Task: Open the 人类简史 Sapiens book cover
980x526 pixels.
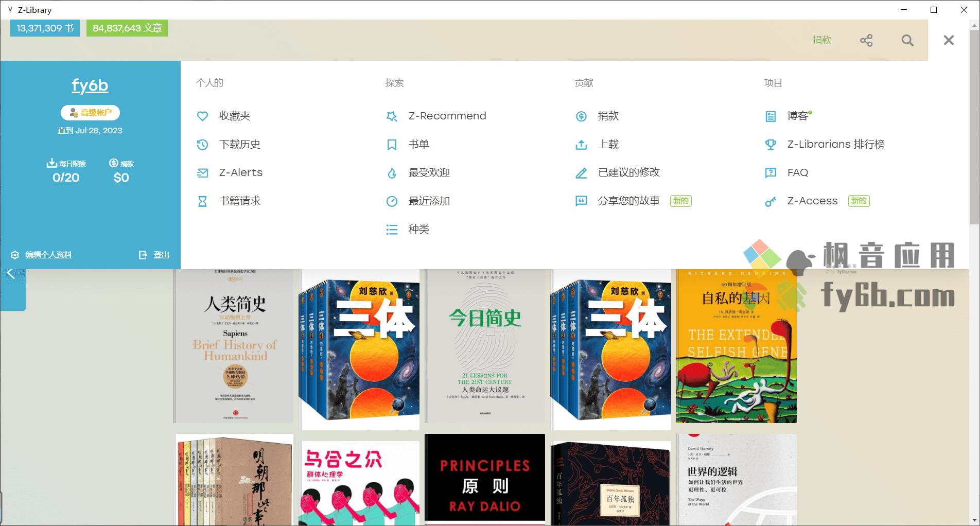Action: tap(234, 346)
